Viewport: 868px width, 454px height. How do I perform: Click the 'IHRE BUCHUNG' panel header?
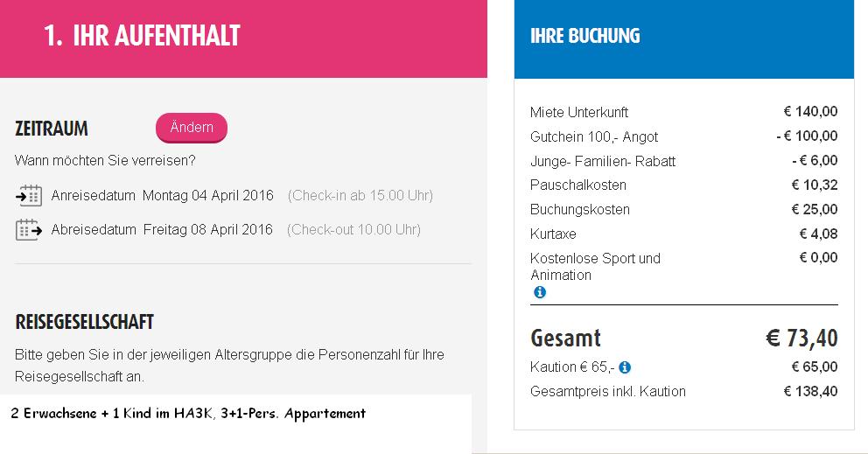585,36
